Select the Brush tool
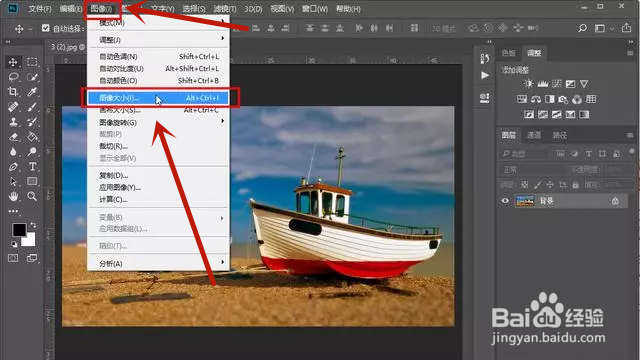This screenshot has height=360, width=640. click(32, 107)
